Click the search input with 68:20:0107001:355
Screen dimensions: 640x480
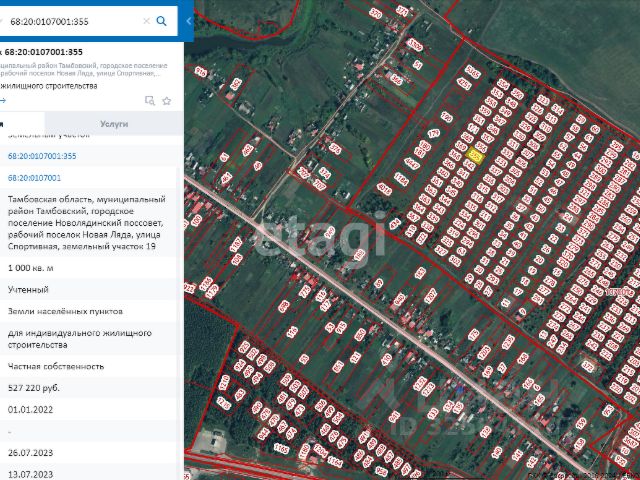click(73, 21)
